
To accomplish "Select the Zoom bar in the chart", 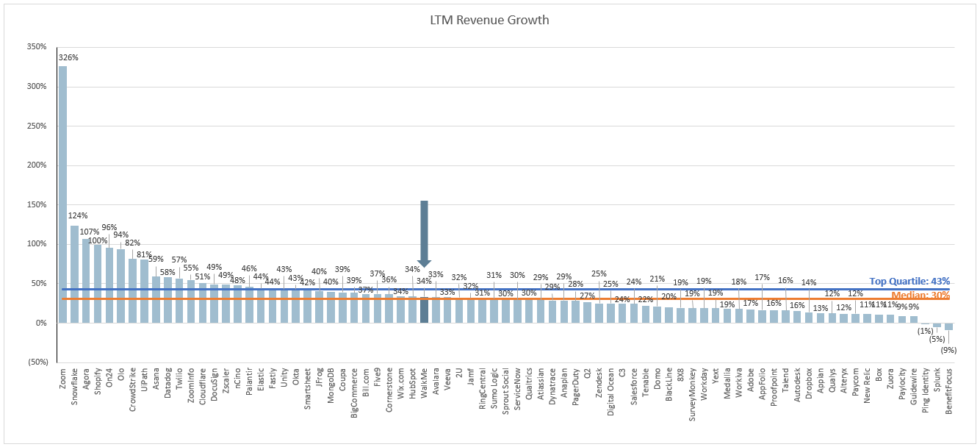I will [x=63, y=194].
